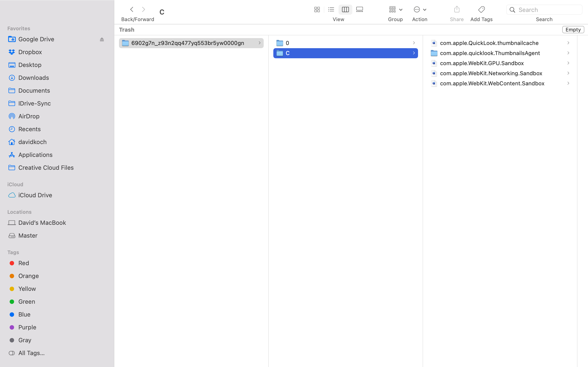This screenshot has height=367, width=588.
Task: Switch to gallery view
Action: 359,9
